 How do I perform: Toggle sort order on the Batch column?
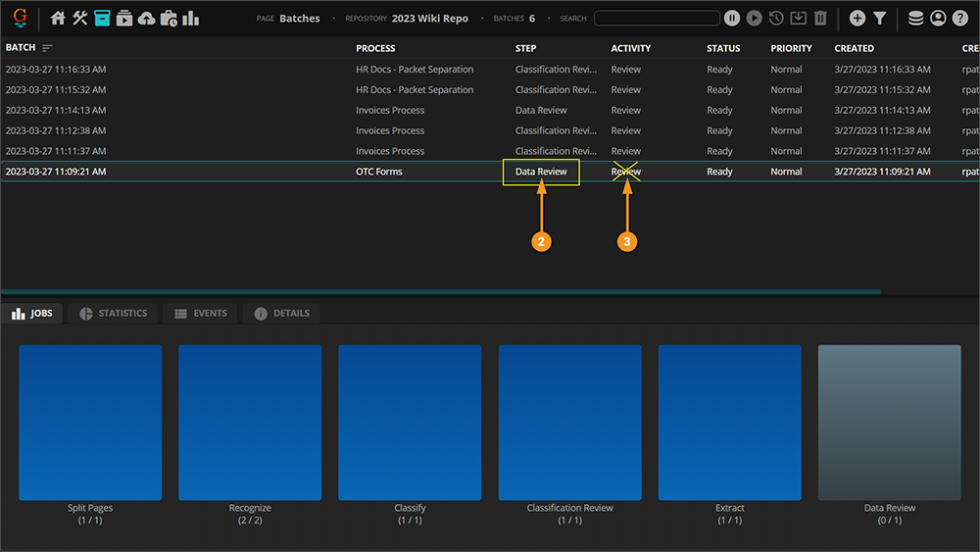[47, 48]
